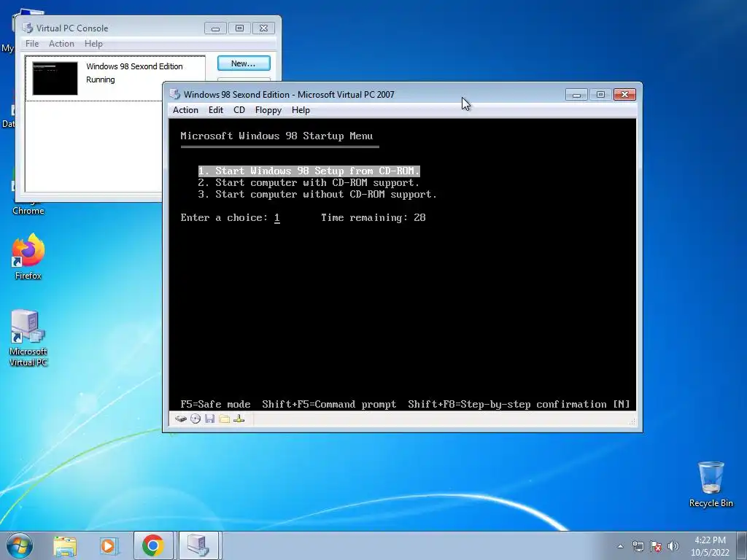Click 'Start computer without CD-ROM support' option
This screenshot has height=560, width=747.
pos(317,194)
